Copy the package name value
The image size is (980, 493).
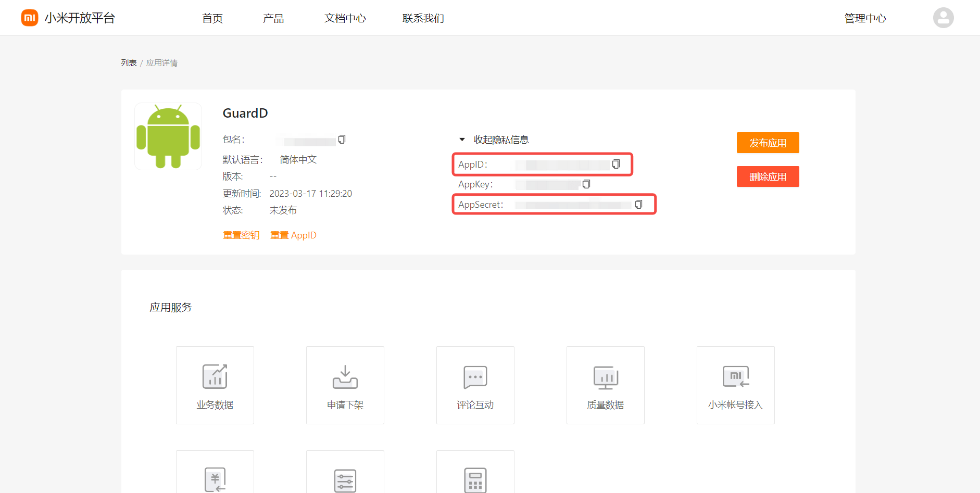click(342, 140)
